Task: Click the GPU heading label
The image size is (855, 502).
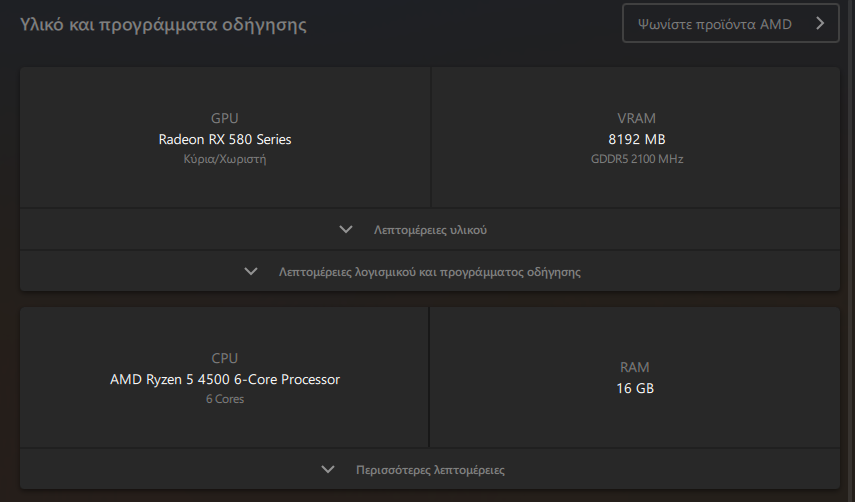Action: coord(225,118)
